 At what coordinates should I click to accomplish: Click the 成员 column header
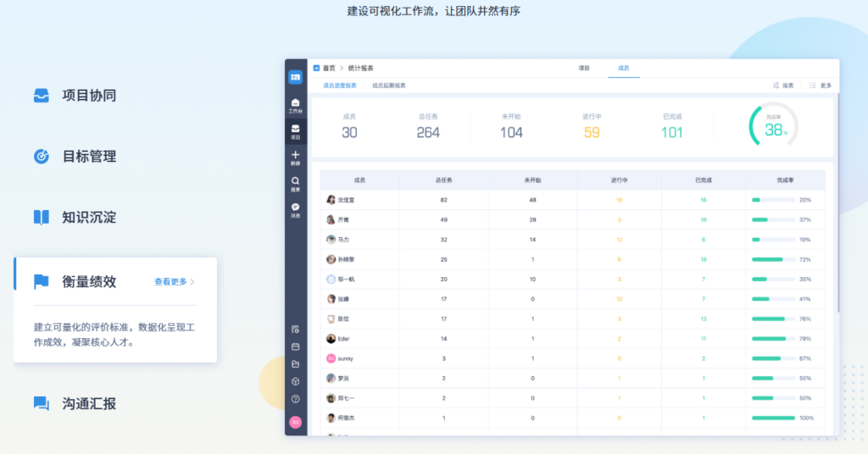tap(359, 180)
